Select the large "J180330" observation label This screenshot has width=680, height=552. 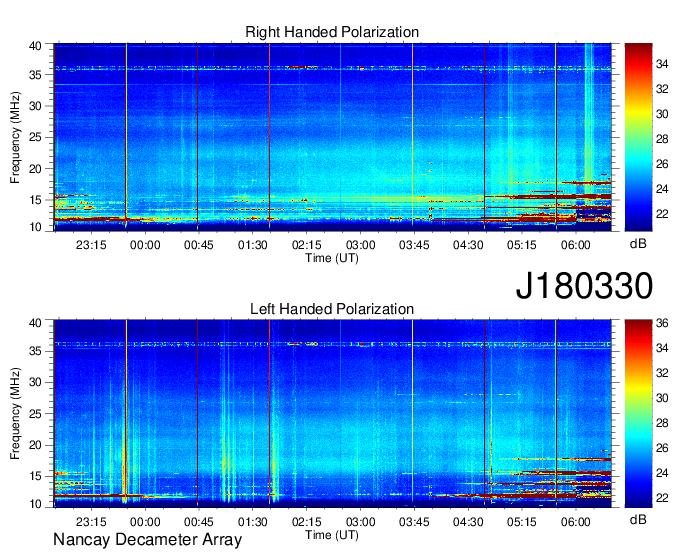click(x=584, y=286)
